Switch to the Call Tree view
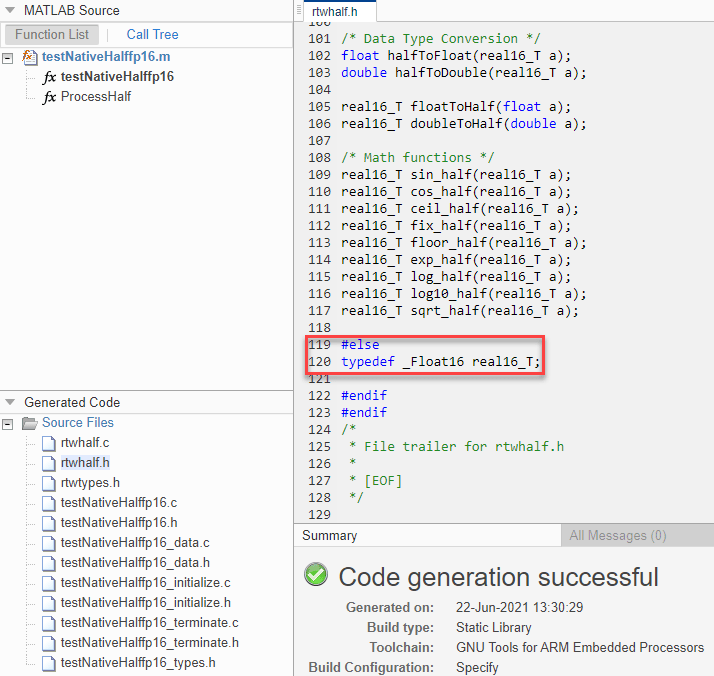714x676 pixels. coord(152,35)
